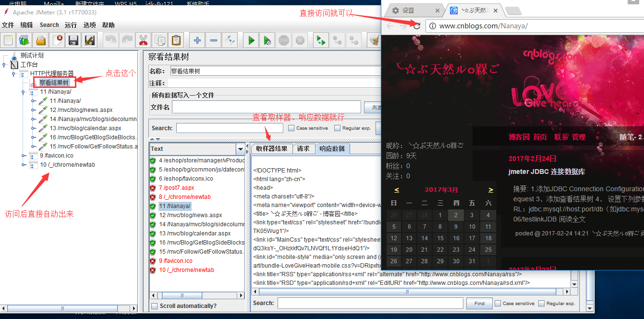
Task: Enable Case sensitive next to Find
Action: 498,303
